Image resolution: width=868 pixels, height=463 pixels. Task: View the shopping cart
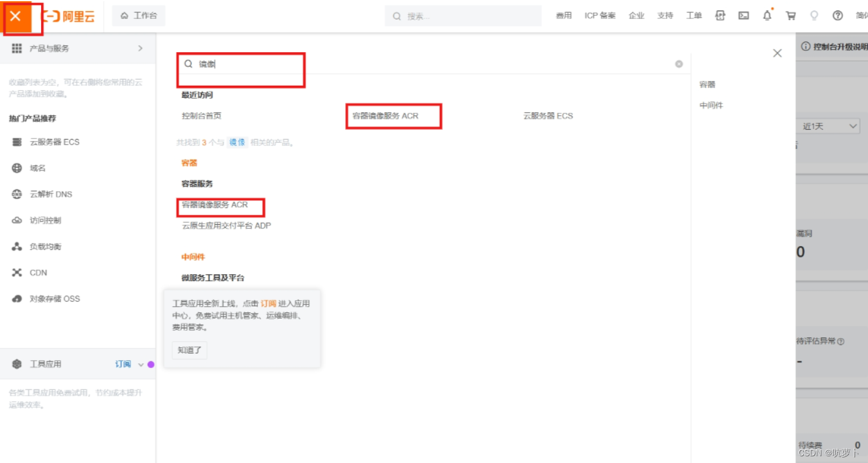coord(790,15)
